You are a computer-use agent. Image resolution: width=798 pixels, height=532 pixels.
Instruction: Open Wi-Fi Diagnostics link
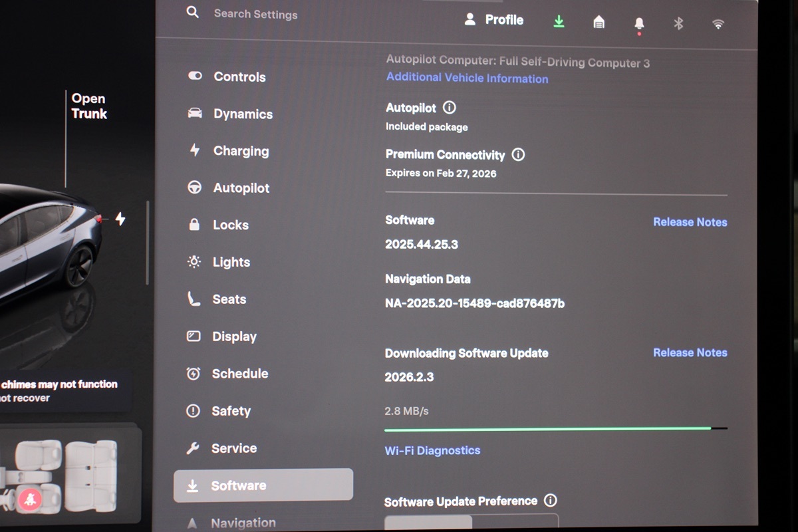(x=432, y=450)
